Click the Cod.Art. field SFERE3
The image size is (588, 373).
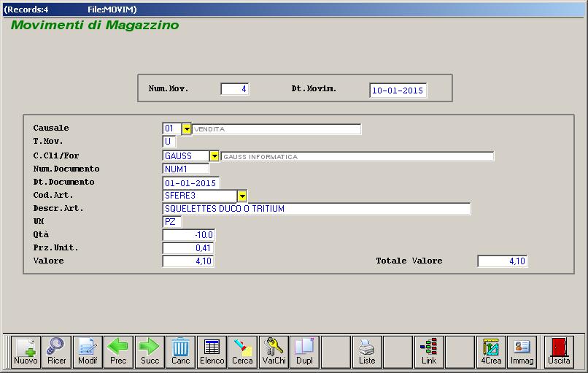(x=199, y=196)
